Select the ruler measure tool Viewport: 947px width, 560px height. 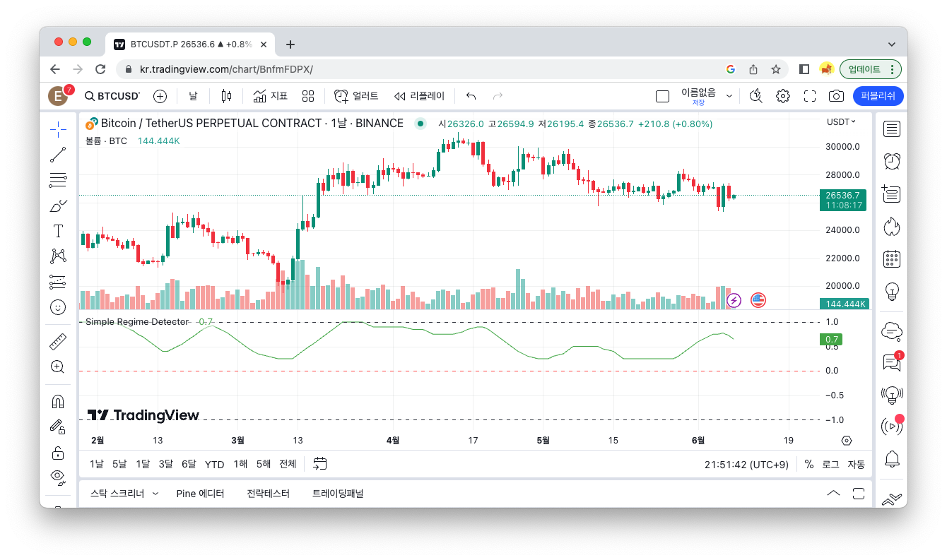click(x=58, y=342)
